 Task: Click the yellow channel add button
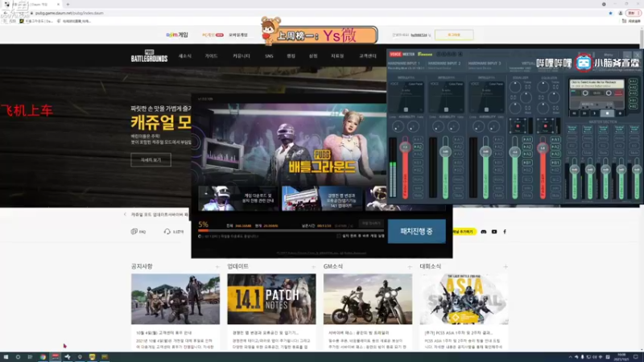(464, 232)
